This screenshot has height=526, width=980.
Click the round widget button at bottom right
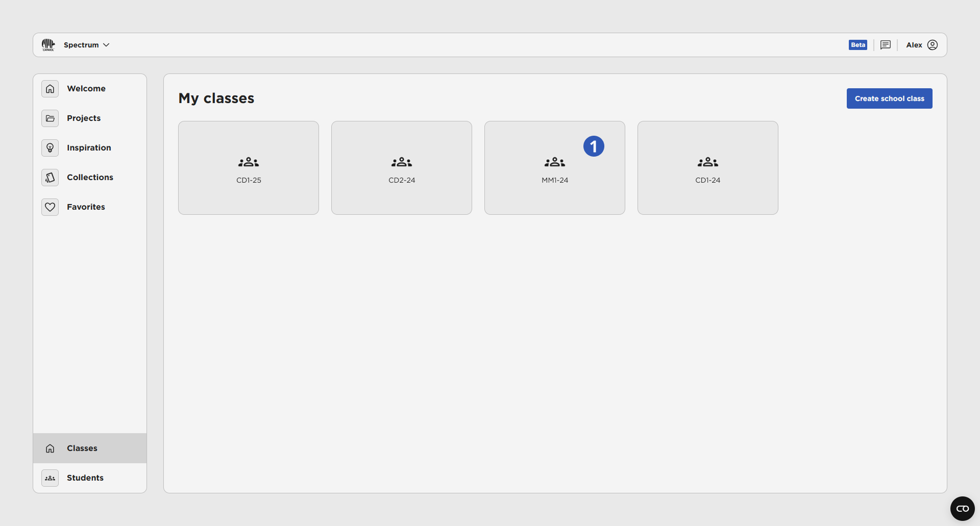click(x=962, y=509)
